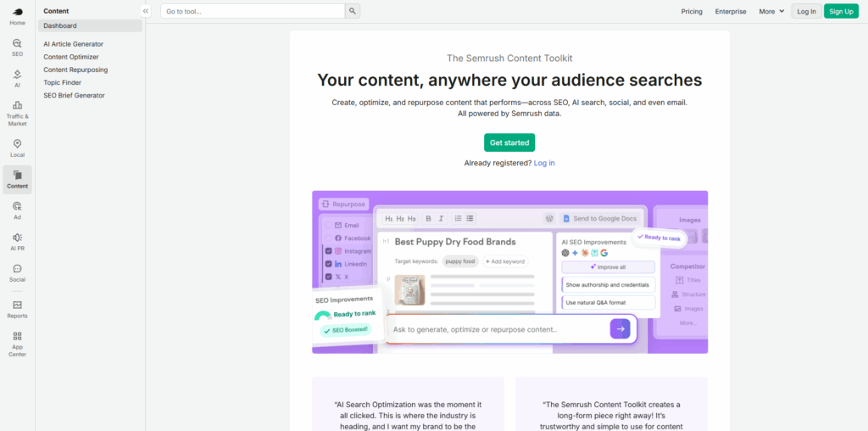Toggle the Email checkbox in illustration
This screenshot has height=431, width=868.
click(328, 226)
